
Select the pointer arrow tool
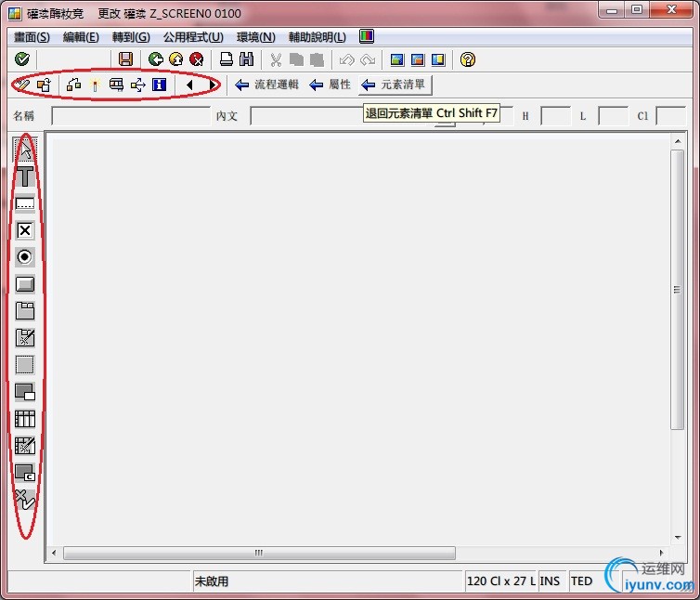(24, 150)
